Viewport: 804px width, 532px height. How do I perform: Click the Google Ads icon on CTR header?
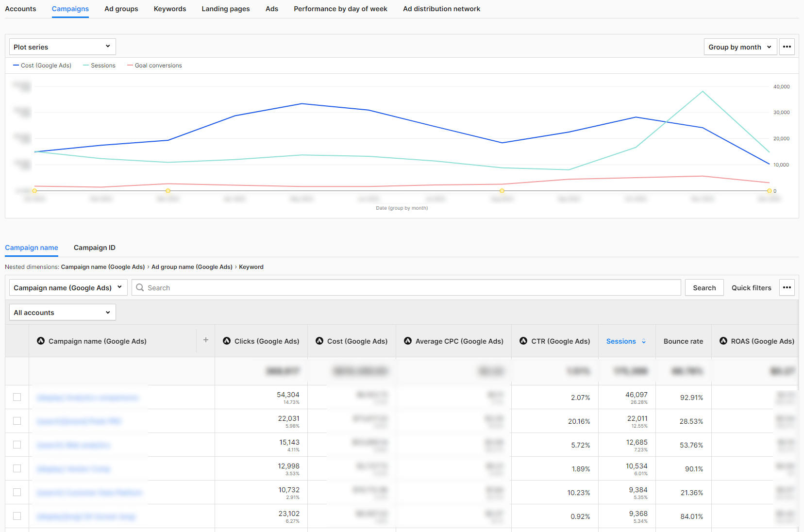523,341
